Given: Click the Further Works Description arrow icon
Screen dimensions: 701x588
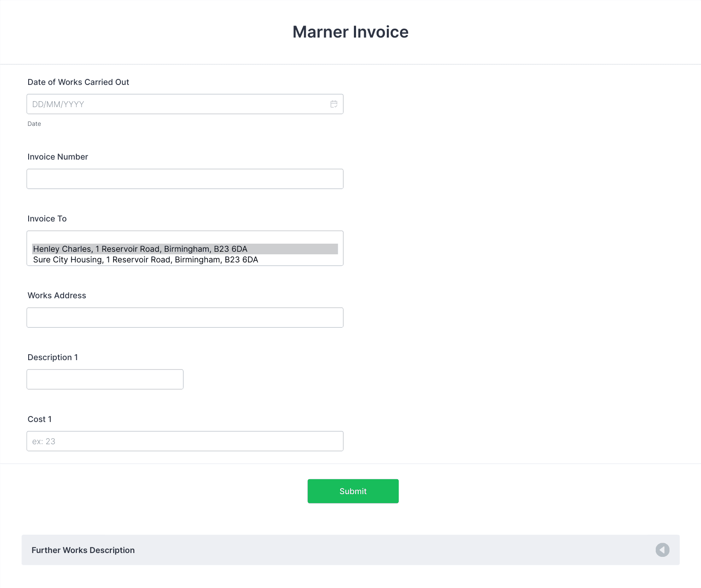Looking at the screenshot, I should pyautogui.click(x=662, y=550).
